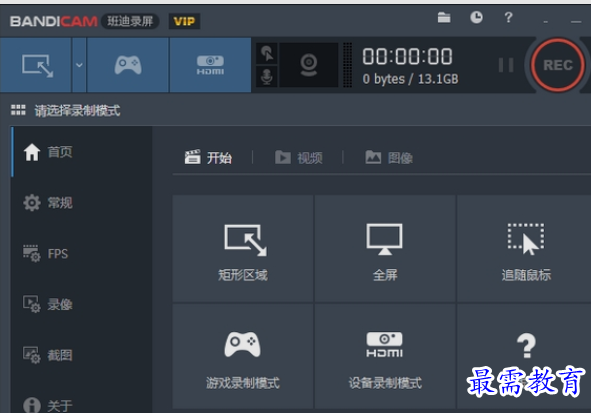Switch to the 图像 images tab
Viewport: 591px width, 413px height.
pyautogui.click(x=389, y=158)
